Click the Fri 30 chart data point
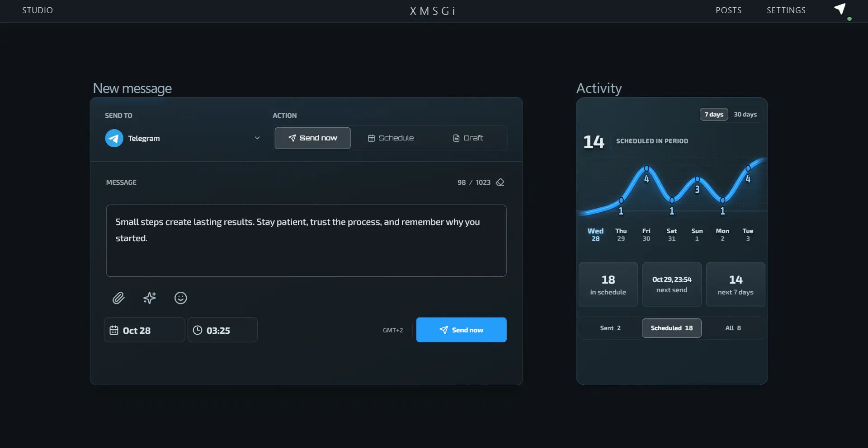Image resolution: width=868 pixels, height=448 pixels. pyautogui.click(x=646, y=168)
